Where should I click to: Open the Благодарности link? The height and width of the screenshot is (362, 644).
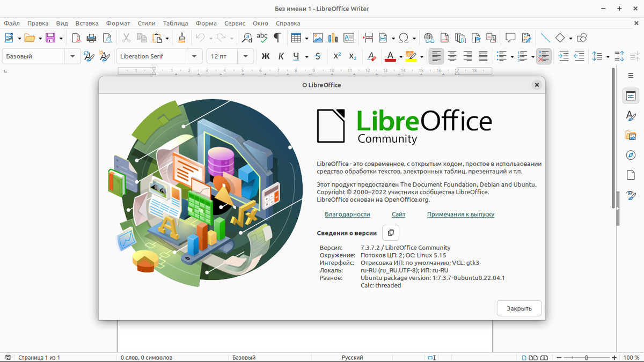[x=347, y=214]
